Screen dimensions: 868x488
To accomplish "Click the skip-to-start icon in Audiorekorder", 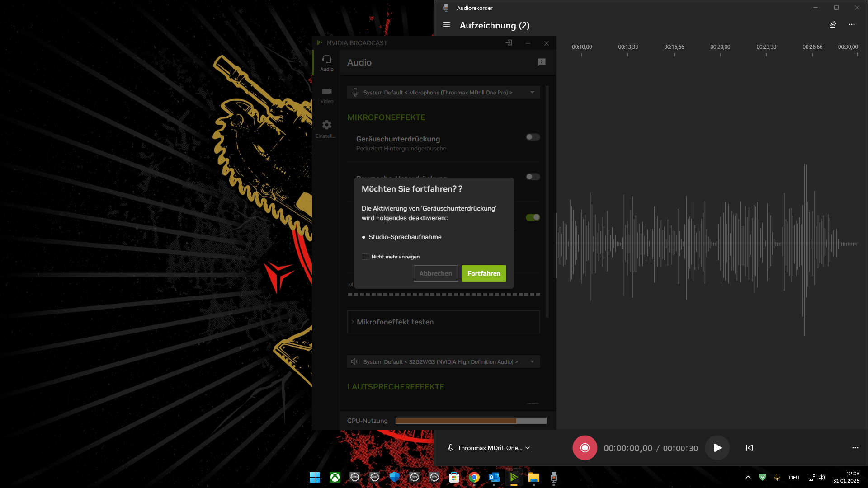I will pyautogui.click(x=750, y=448).
